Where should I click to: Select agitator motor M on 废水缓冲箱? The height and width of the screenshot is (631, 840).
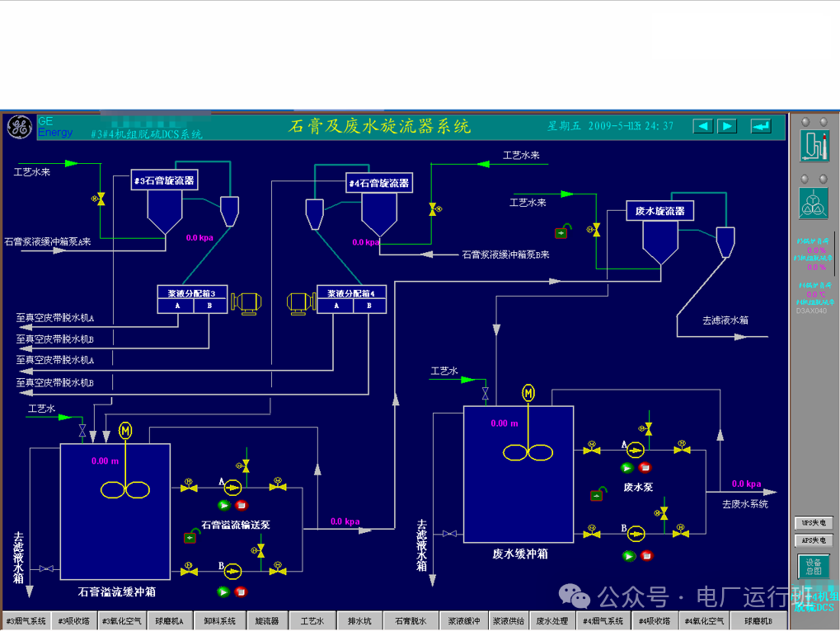pyautogui.click(x=528, y=394)
